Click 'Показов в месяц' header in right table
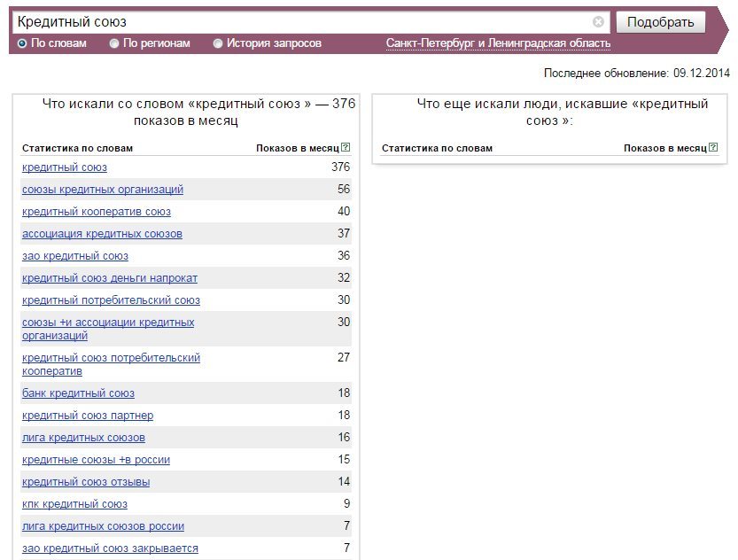Viewport: 738px width, 560px height. pos(665,148)
